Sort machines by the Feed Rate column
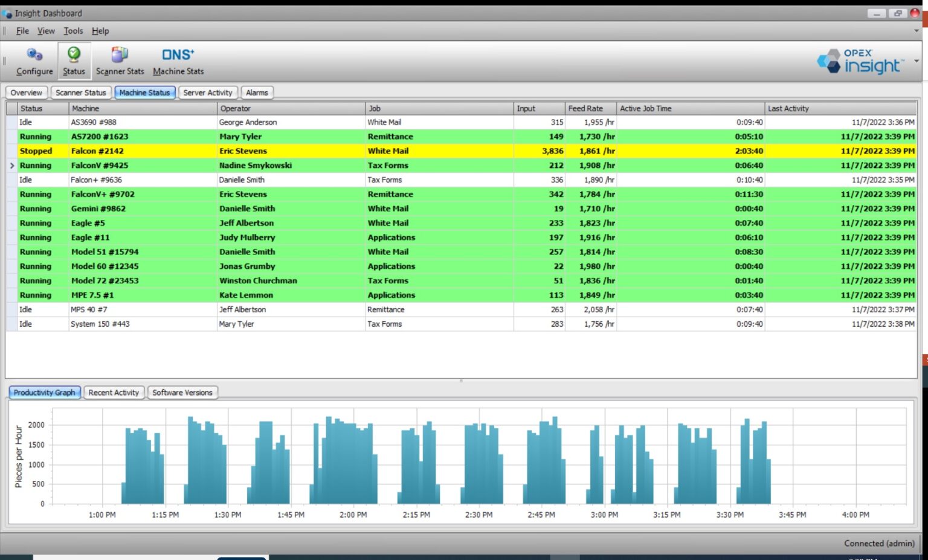 pos(587,108)
